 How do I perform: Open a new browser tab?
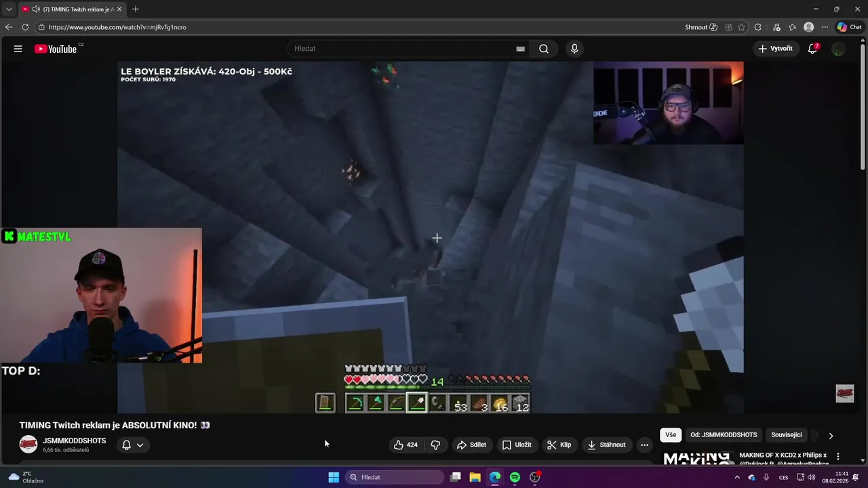pos(136,9)
